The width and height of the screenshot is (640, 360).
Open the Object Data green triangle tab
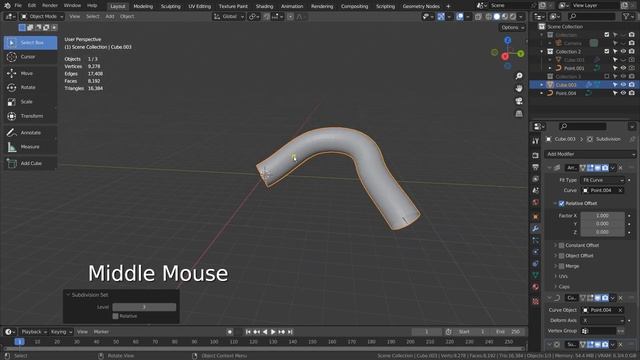536,275
